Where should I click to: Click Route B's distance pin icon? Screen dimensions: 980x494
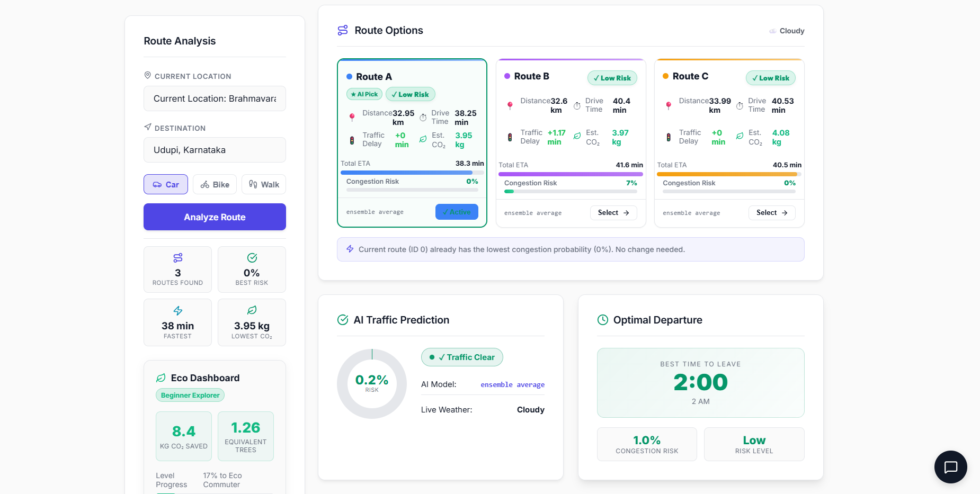pyautogui.click(x=510, y=105)
